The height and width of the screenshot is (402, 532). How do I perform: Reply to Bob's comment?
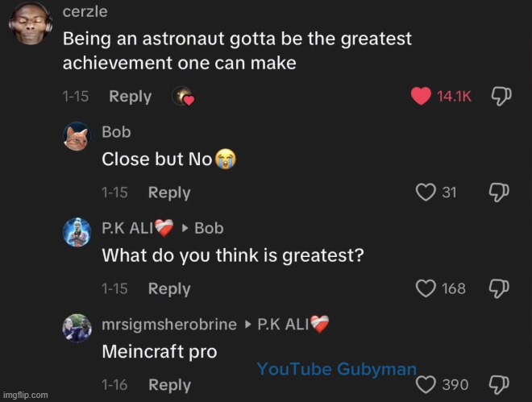click(169, 193)
